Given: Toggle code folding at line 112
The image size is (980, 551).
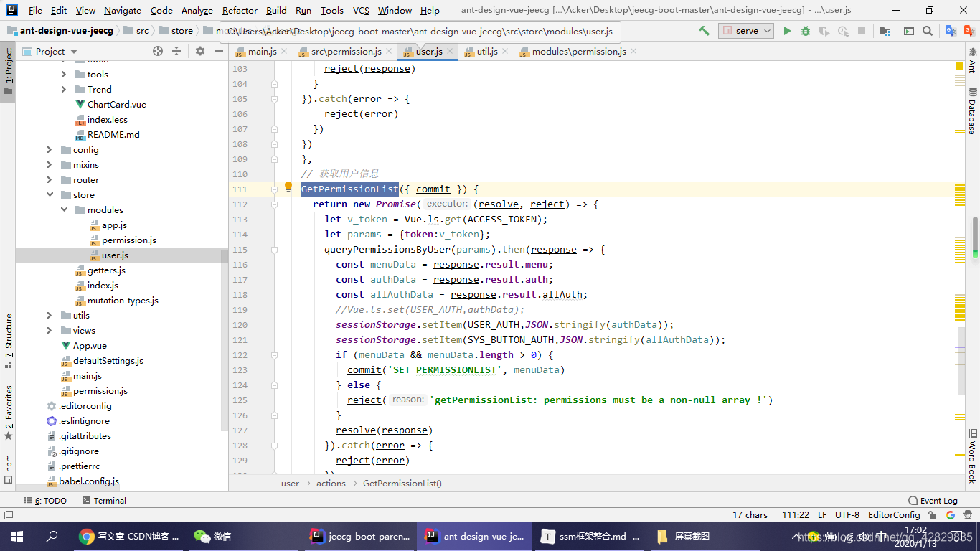Looking at the screenshot, I should pos(274,204).
